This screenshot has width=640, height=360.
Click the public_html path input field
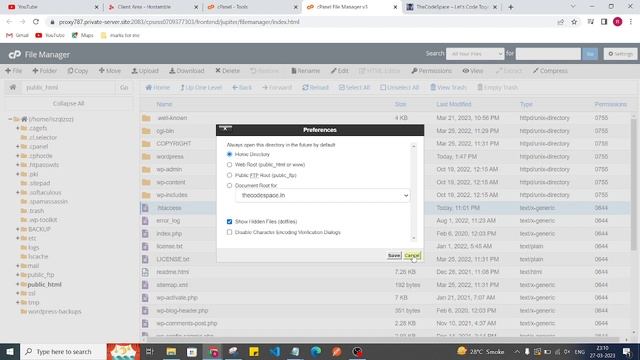pos(69,87)
